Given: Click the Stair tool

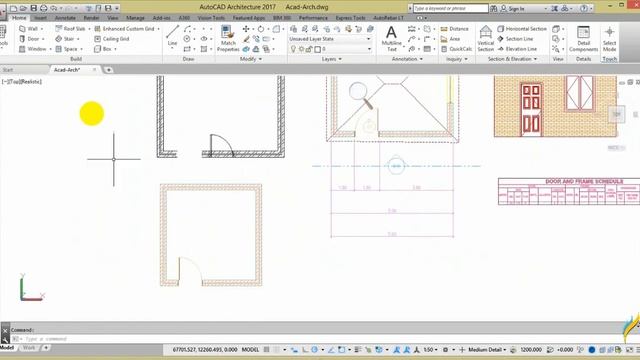Looking at the screenshot, I should coord(65,39).
